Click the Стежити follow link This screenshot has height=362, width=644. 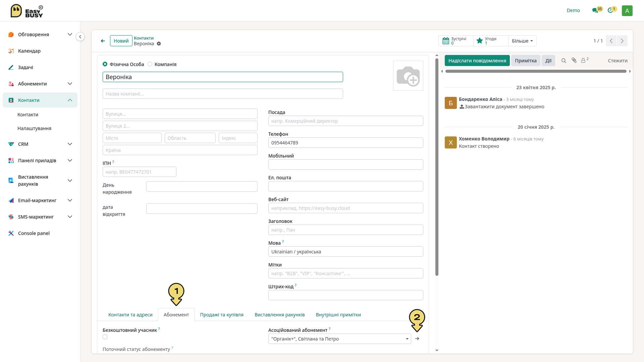tap(618, 61)
